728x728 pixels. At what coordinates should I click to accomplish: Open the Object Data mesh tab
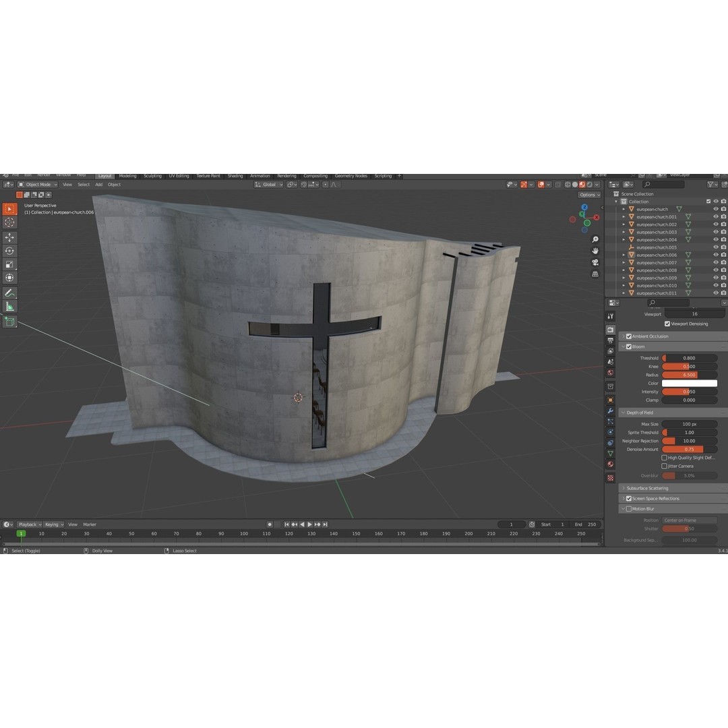pos(611,454)
